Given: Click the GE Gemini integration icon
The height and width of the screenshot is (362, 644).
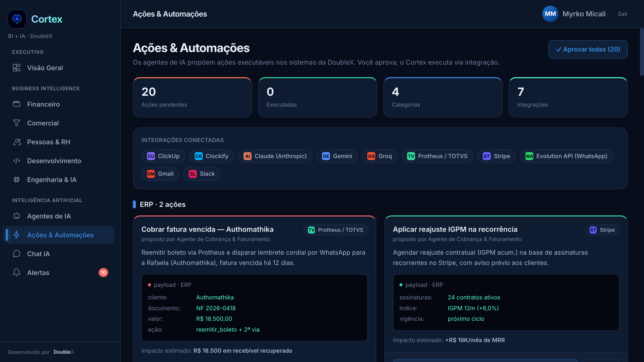Looking at the screenshot, I should point(326,156).
